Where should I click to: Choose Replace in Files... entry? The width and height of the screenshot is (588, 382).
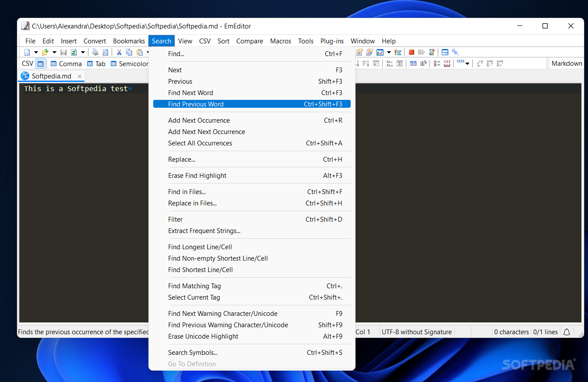tap(252, 203)
